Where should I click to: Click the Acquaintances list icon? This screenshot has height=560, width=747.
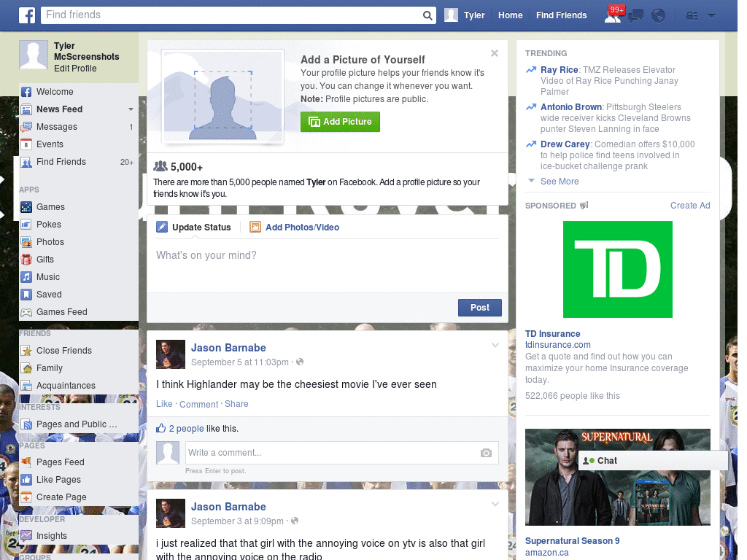click(26, 386)
